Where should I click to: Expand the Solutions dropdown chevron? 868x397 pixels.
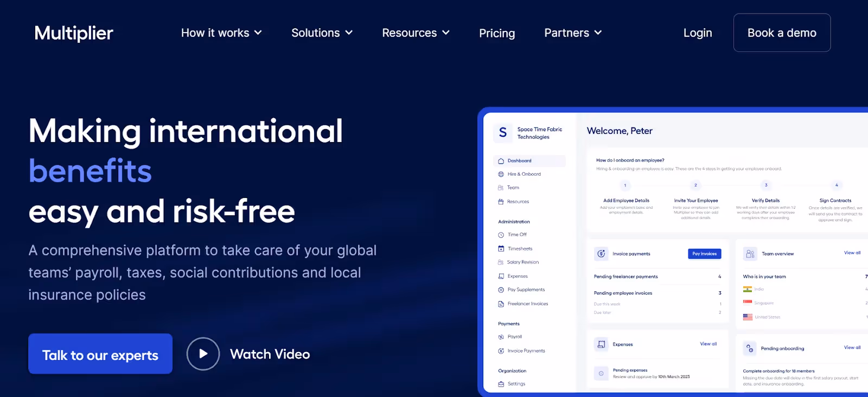click(x=349, y=33)
